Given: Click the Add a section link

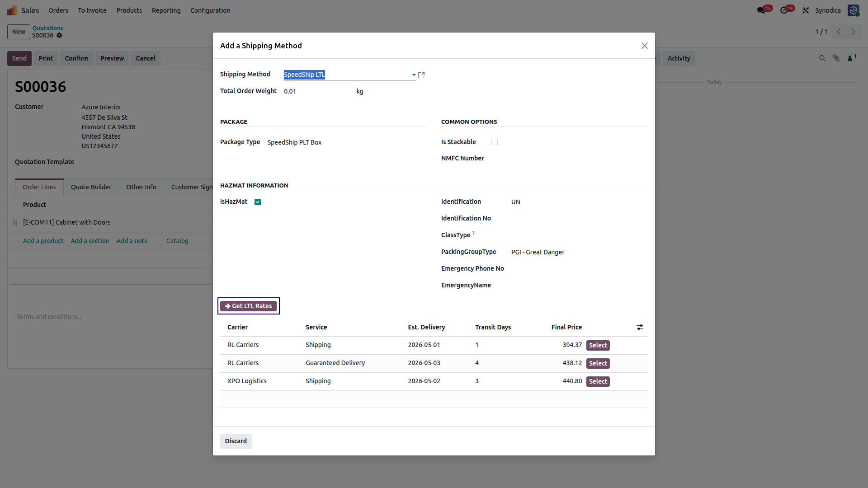Looking at the screenshot, I should click(x=90, y=241).
